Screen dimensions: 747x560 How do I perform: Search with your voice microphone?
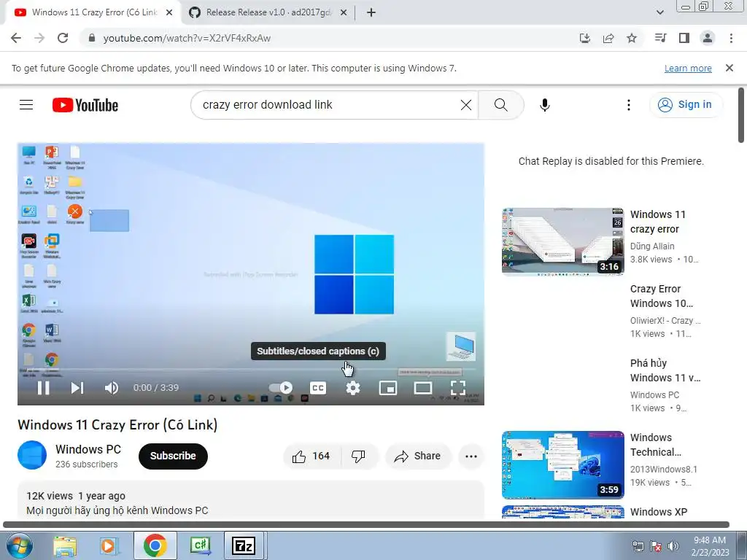544,105
